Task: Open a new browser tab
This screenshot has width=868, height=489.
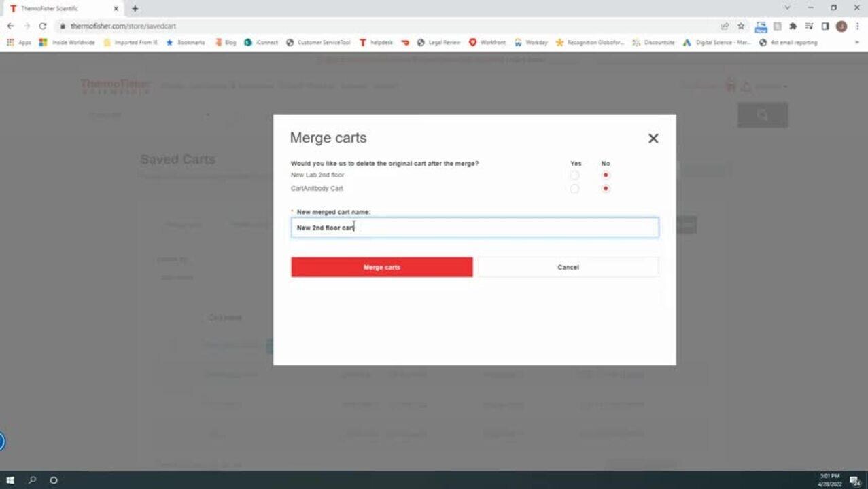Action: point(135,8)
